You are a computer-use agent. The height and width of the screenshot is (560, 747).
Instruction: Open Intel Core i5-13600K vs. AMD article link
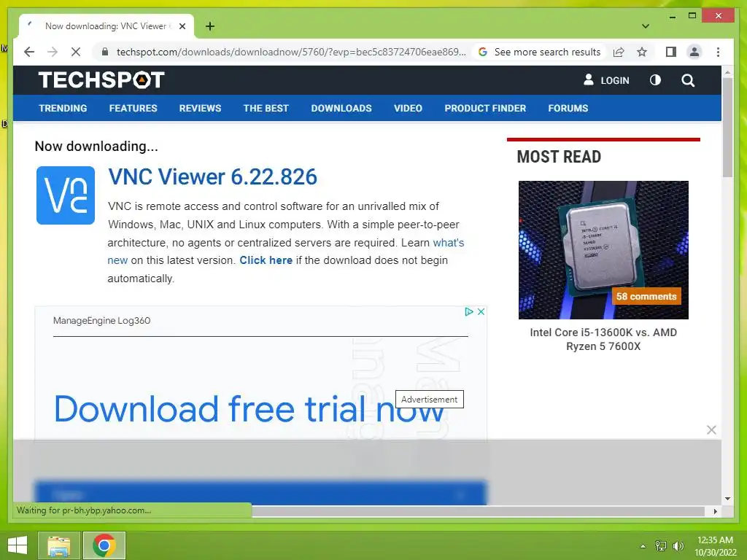tap(603, 339)
